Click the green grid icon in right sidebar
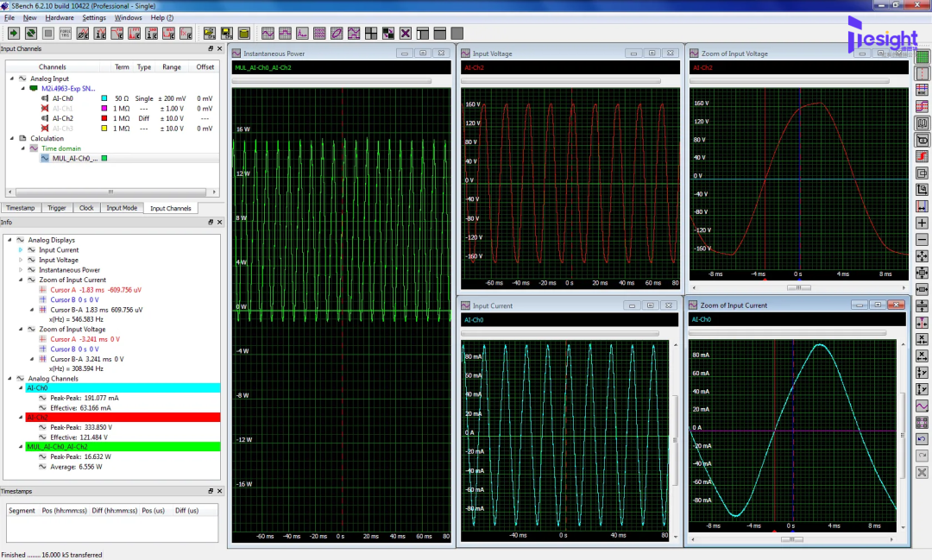Viewport: 932px width, 560px height. (x=922, y=57)
